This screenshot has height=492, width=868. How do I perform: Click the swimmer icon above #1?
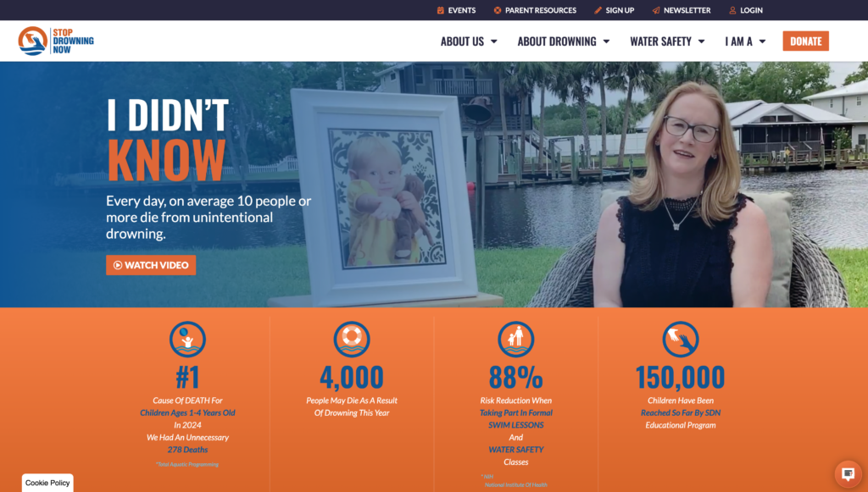click(187, 340)
